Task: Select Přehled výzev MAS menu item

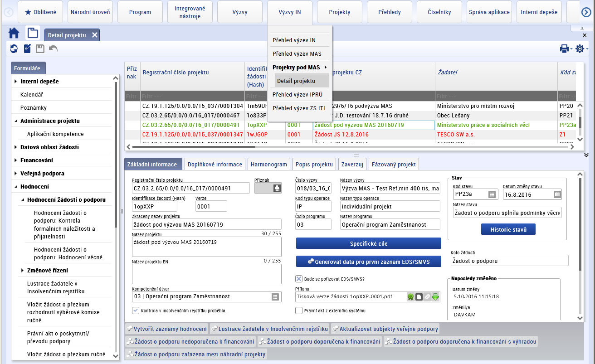Action: click(x=299, y=54)
